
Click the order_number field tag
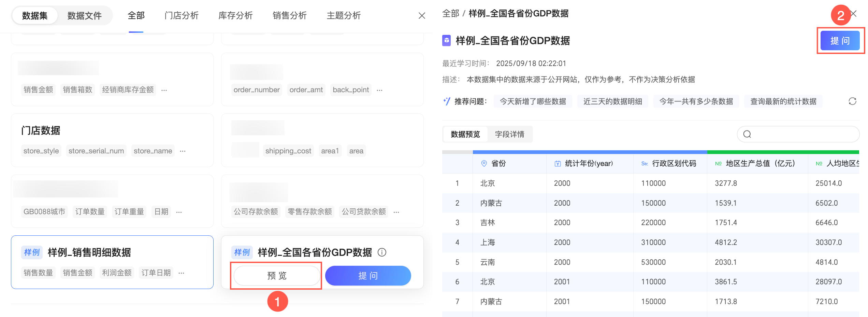coord(257,90)
